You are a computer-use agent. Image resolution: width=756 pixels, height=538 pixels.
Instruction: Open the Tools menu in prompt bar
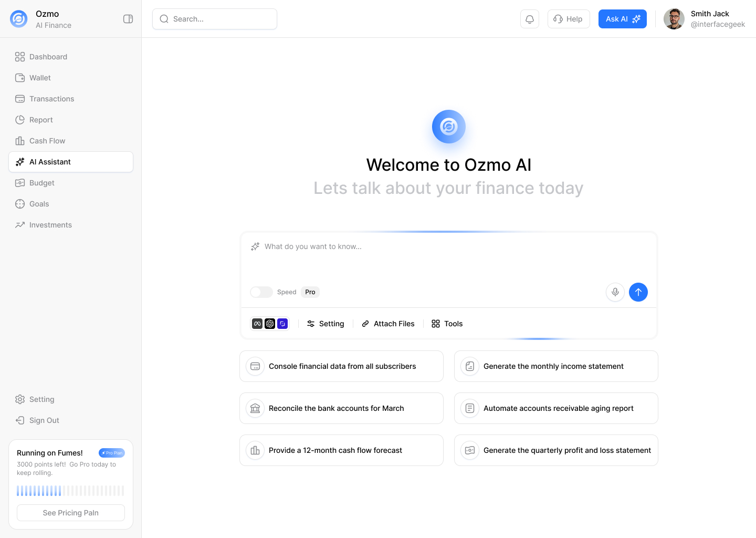click(x=447, y=324)
